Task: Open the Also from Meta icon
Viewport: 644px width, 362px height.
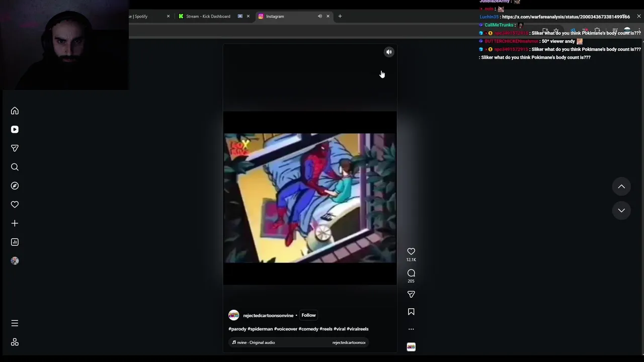Action: coord(15,342)
